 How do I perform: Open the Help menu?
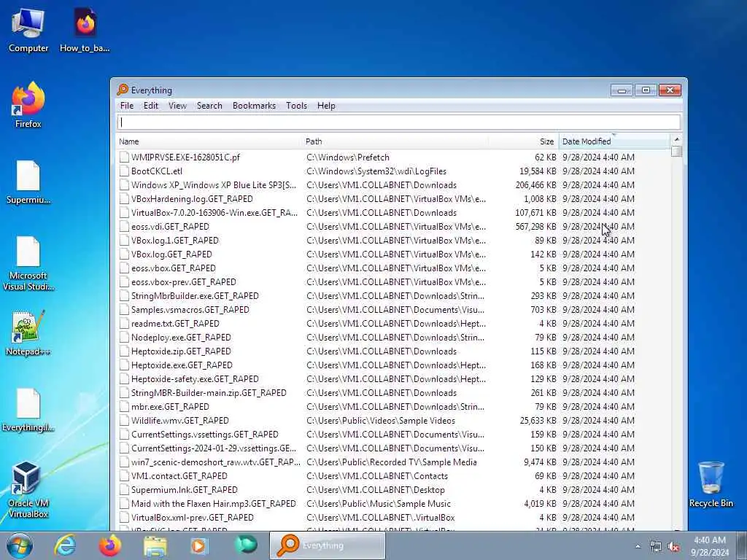tap(326, 106)
